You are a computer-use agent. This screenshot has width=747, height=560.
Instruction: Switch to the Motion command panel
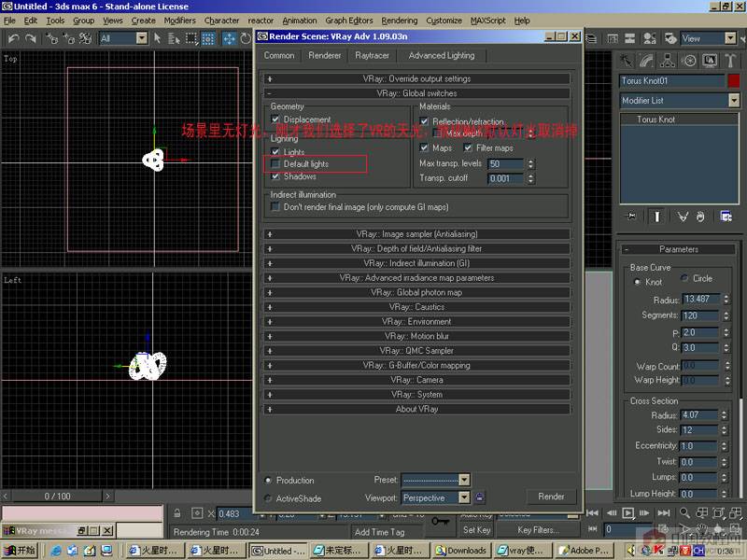coord(688,61)
